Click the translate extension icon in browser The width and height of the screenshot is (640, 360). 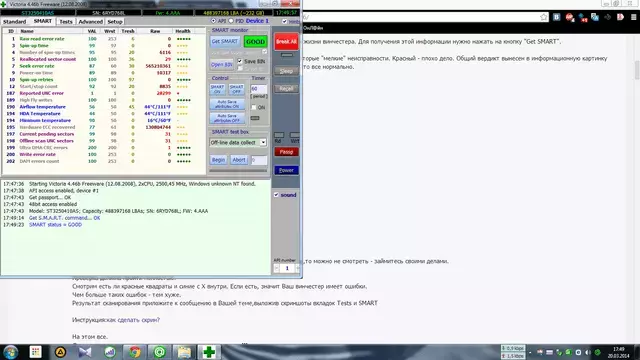coord(595,17)
